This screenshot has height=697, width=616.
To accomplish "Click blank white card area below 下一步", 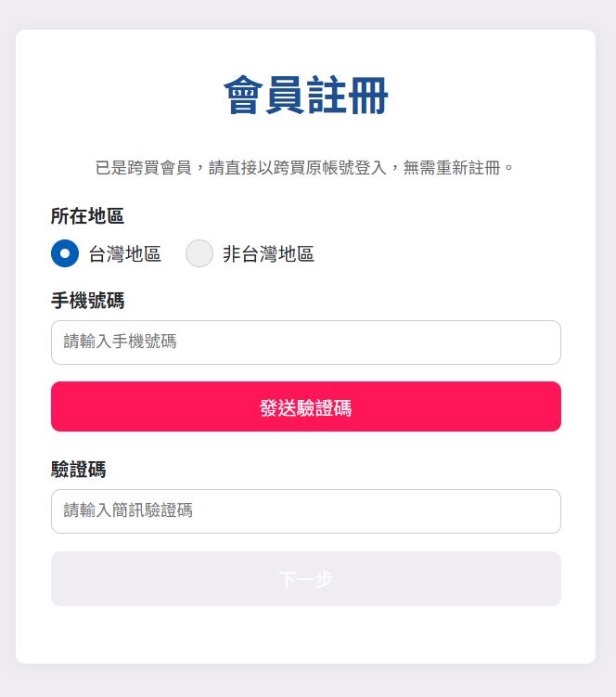I will click(306, 636).
